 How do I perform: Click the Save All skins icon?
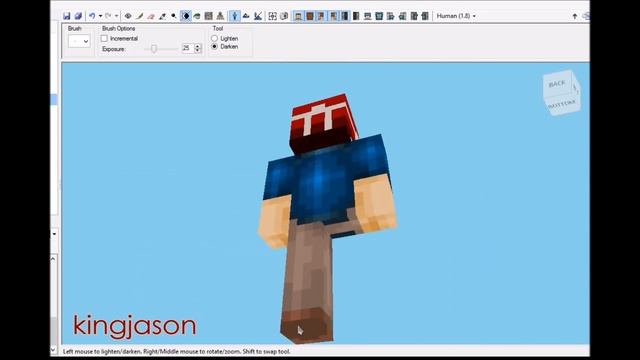tap(78, 16)
